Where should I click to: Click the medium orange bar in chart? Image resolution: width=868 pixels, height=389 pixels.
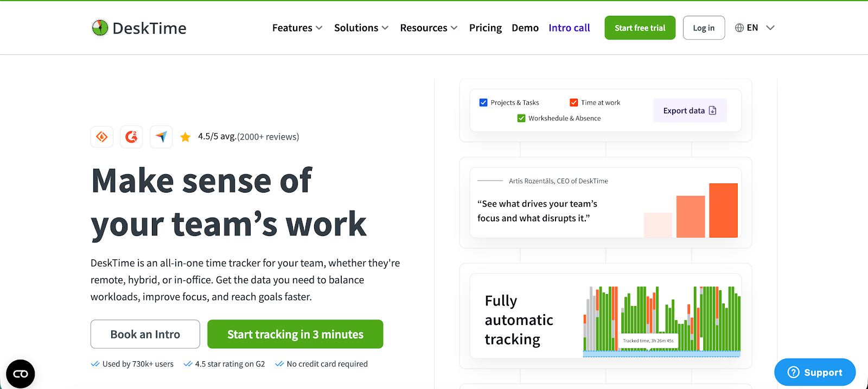(691, 216)
